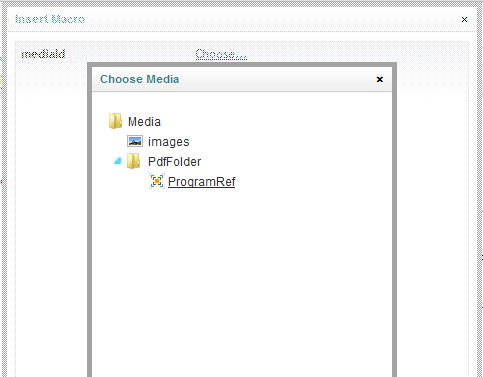Viewport: 483px width, 377px height.
Task: Click the PdfFolder folder icon
Action: coord(133,161)
